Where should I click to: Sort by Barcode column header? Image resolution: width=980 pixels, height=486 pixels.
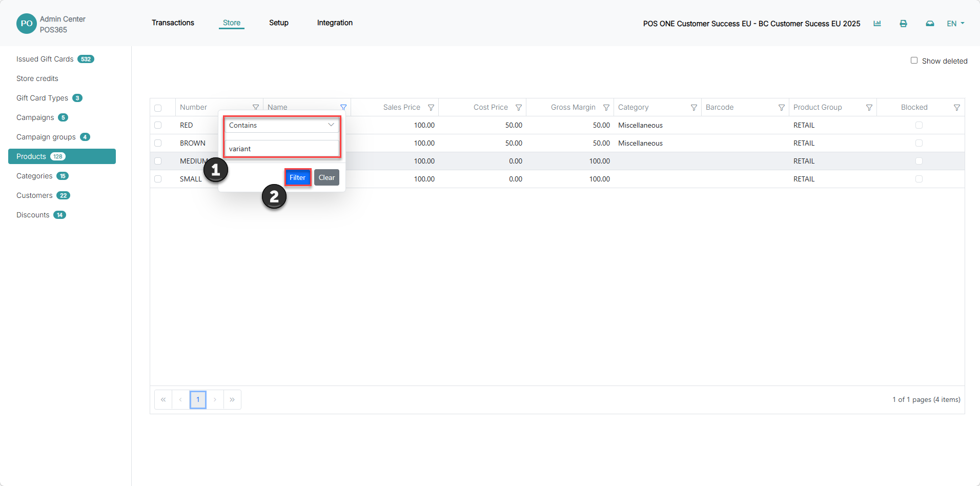(x=720, y=107)
